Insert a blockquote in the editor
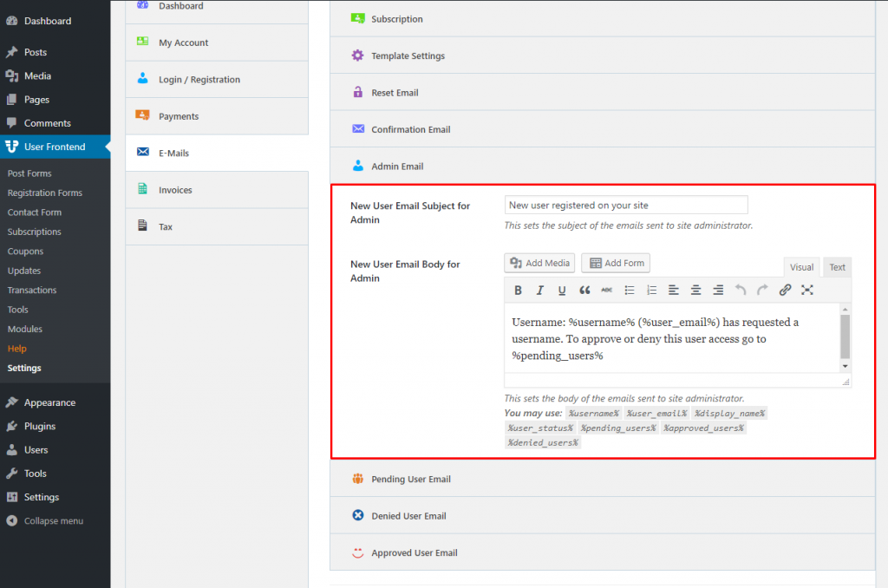The image size is (888, 588). pos(584,290)
